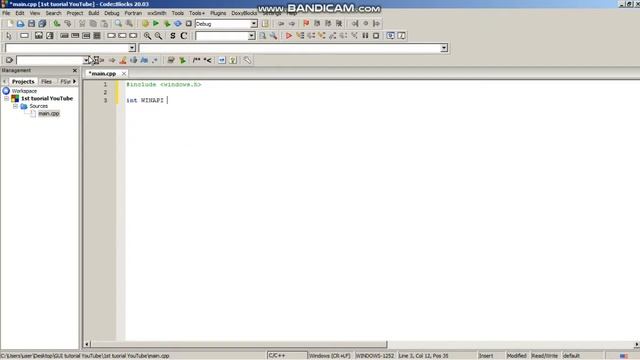
Task: Abort the build with stop icon
Action: pos(189,24)
